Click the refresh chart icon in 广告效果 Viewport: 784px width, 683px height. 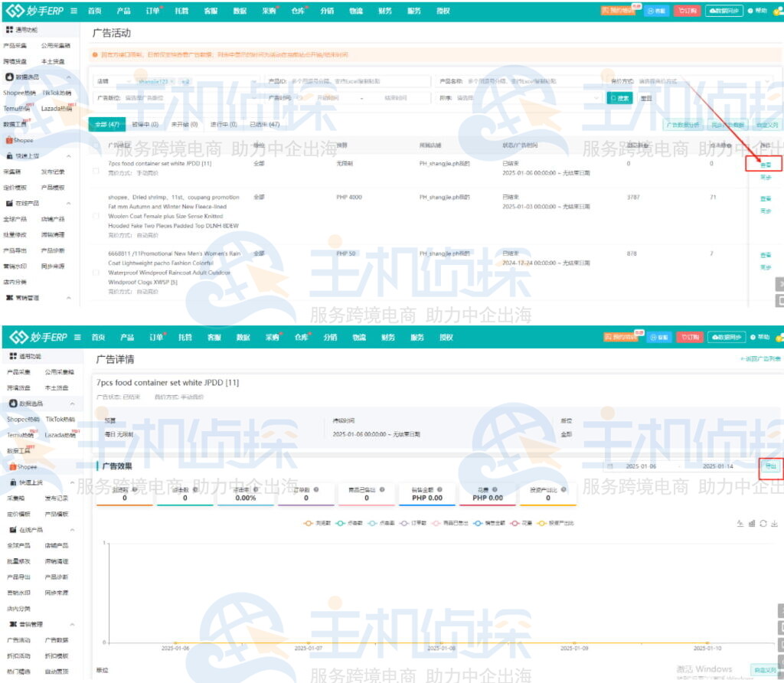[x=763, y=523]
